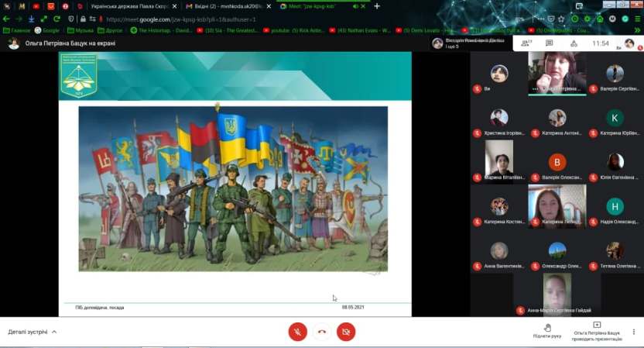Click the small tab-manager icon above the browser toolbar

579,5
